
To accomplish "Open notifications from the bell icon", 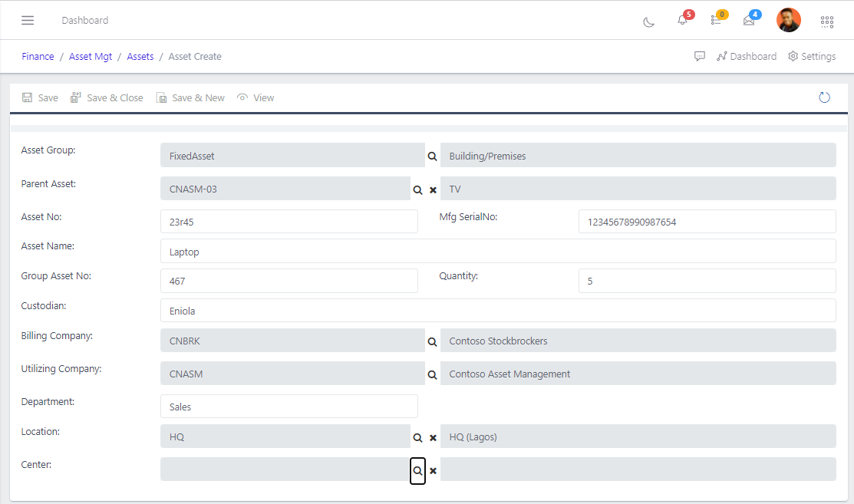I will [x=683, y=21].
